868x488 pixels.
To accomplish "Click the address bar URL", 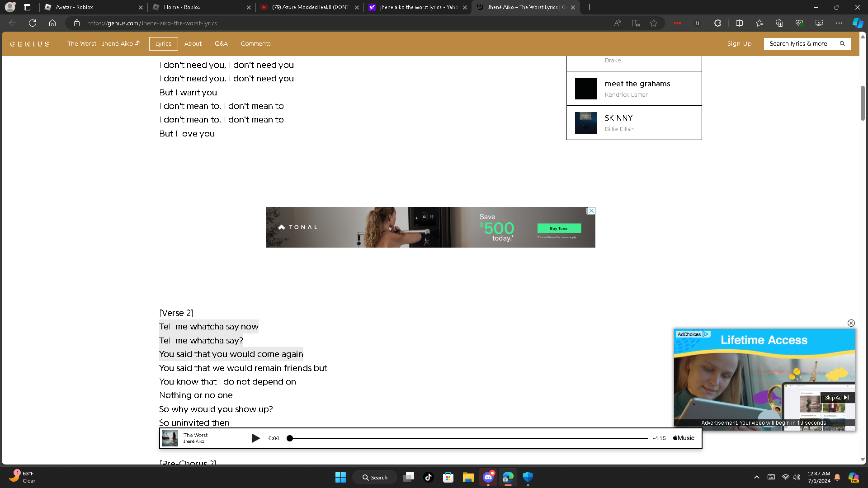I will [x=152, y=23].
